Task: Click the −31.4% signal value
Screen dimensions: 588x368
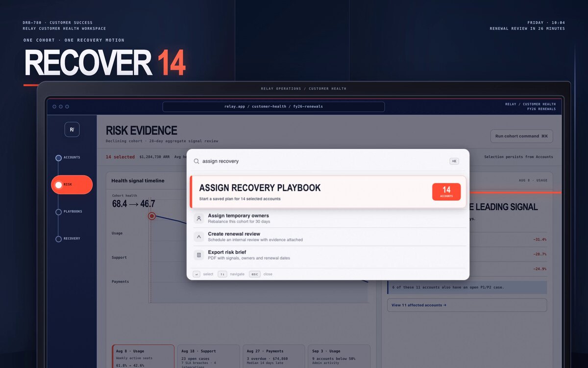Action: 539,239
